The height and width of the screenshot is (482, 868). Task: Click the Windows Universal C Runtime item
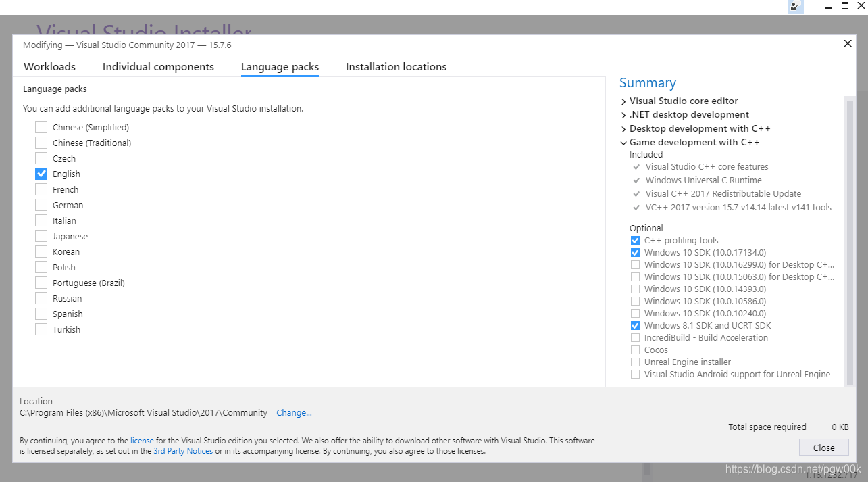[703, 180]
